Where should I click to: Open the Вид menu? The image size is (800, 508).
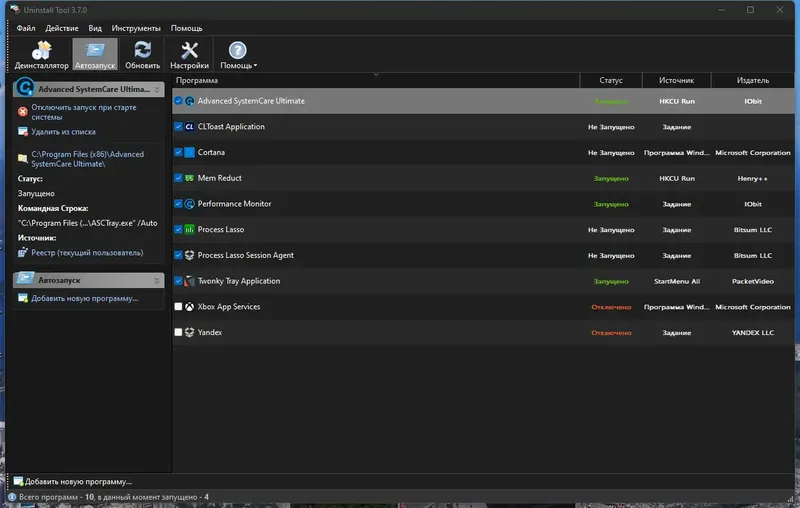[x=95, y=28]
